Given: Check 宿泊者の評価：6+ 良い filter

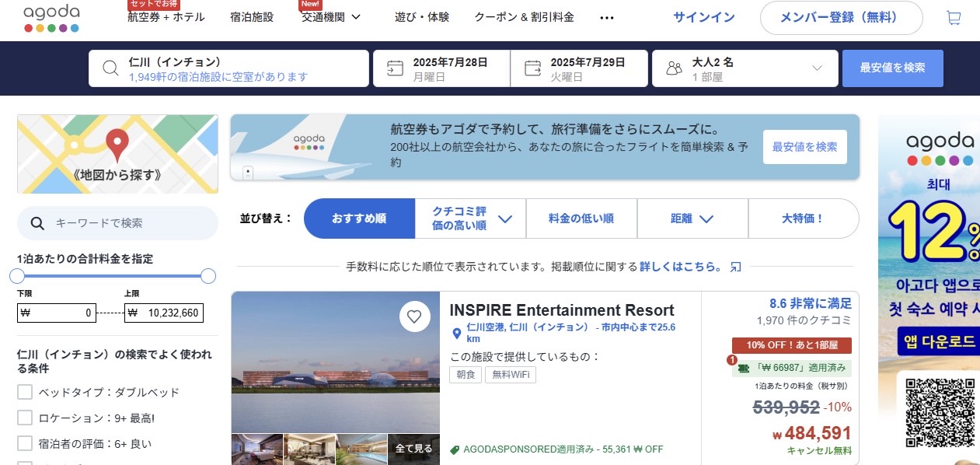Looking at the screenshot, I should [25, 443].
